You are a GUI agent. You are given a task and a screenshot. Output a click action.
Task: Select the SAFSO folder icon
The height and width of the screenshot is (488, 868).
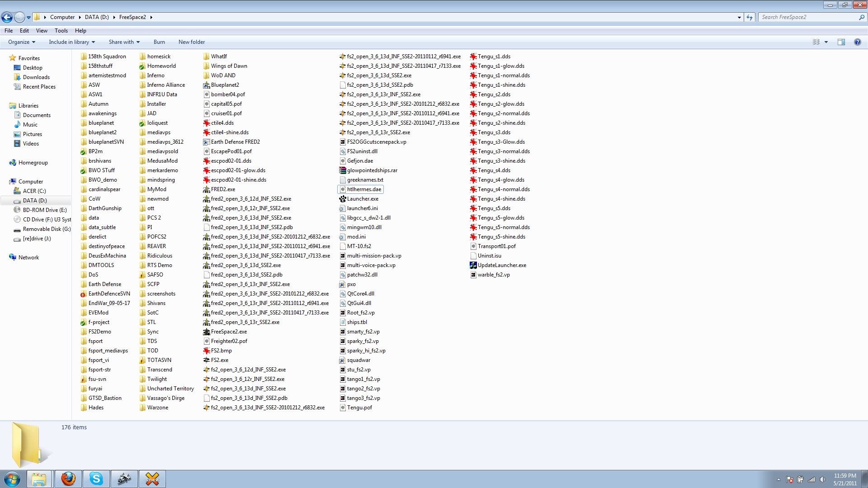click(x=142, y=275)
